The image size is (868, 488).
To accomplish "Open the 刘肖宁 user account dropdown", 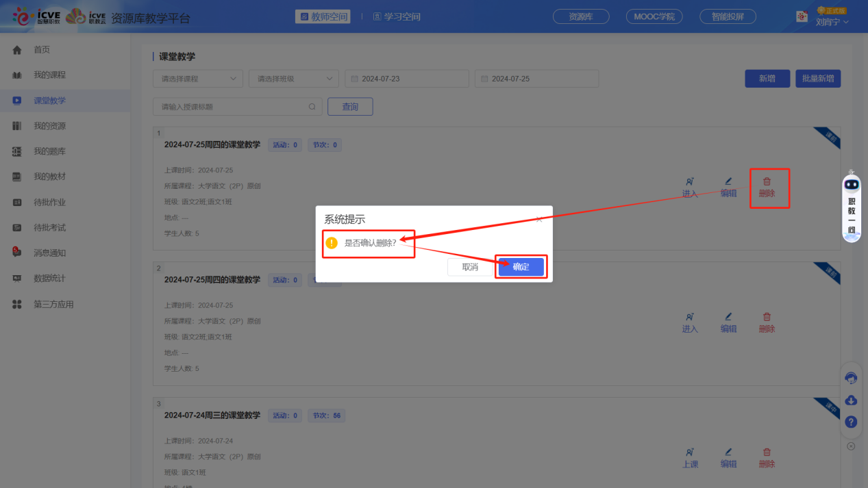I will (x=832, y=22).
